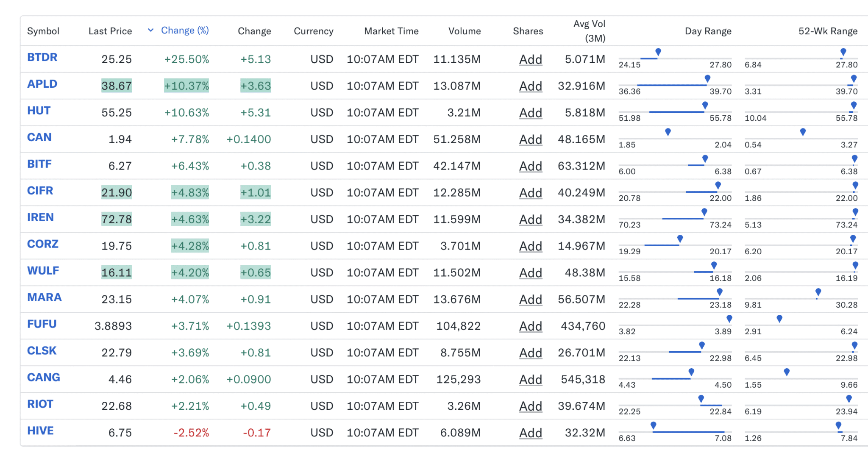Click CAN 52-week range marker
This screenshot has height=464, width=868.
point(803,132)
